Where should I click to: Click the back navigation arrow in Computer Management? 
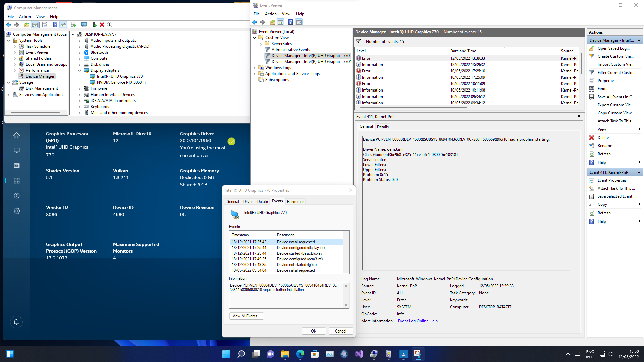pos(9,25)
